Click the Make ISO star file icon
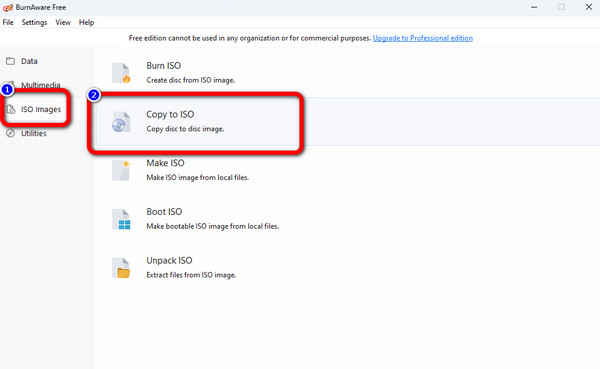 click(x=121, y=170)
